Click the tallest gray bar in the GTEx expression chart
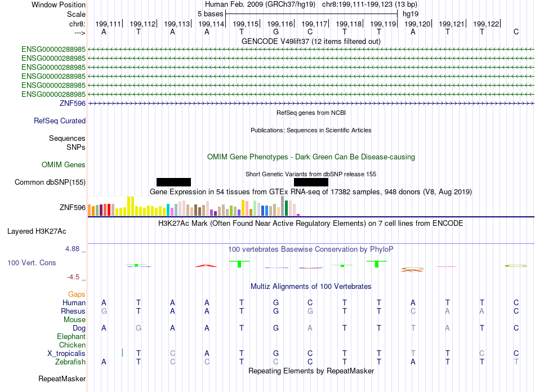 click(x=283, y=206)
